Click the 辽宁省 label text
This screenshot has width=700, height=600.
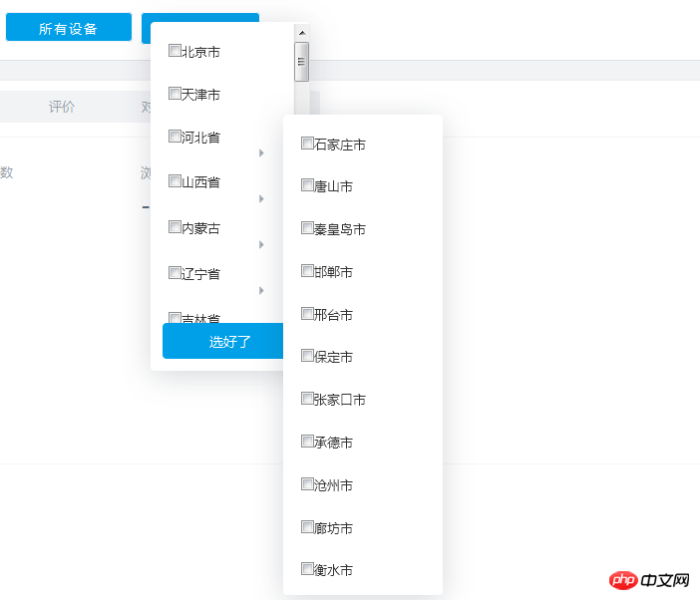pyautogui.click(x=200, y=274)
